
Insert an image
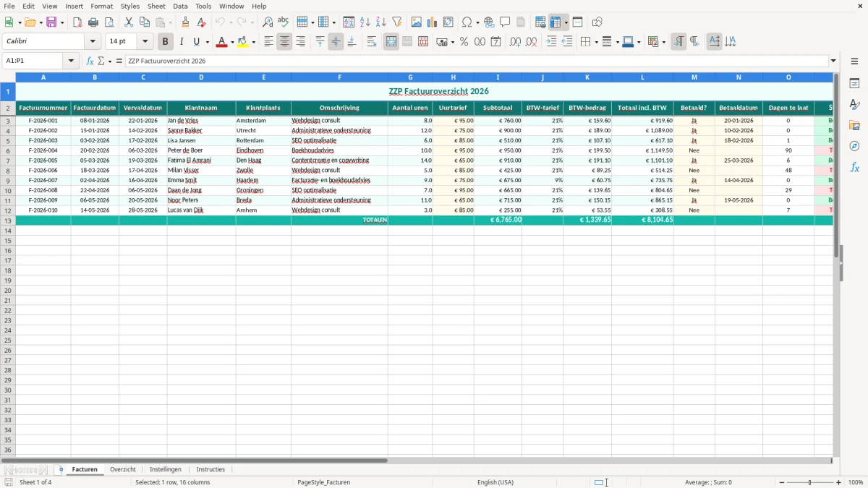(x=417, y=22)
